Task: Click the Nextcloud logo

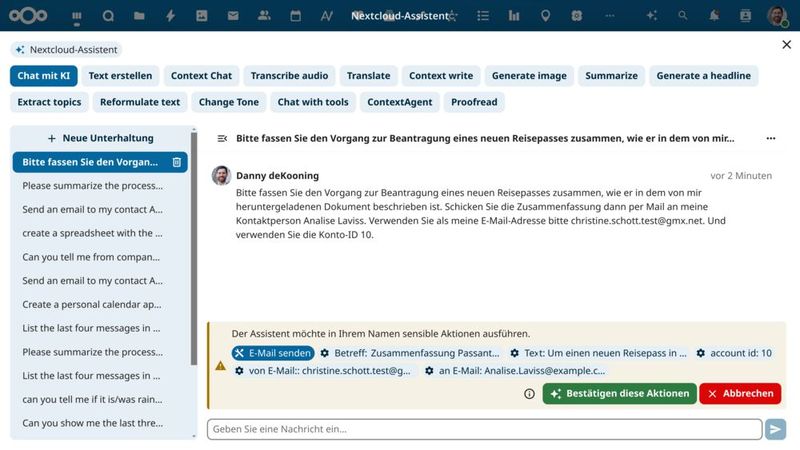Action: coord(28,16)
